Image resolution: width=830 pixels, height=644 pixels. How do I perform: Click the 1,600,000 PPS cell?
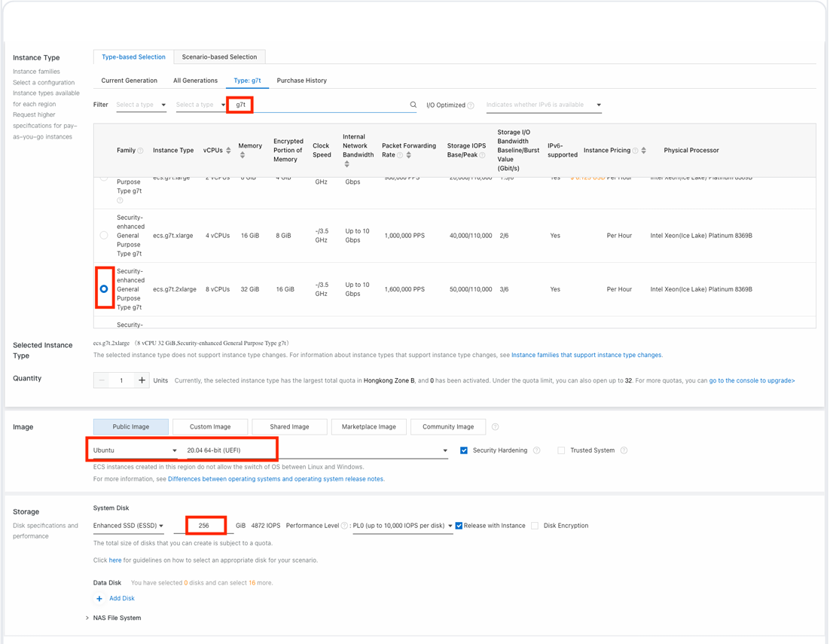pos(404,289)
